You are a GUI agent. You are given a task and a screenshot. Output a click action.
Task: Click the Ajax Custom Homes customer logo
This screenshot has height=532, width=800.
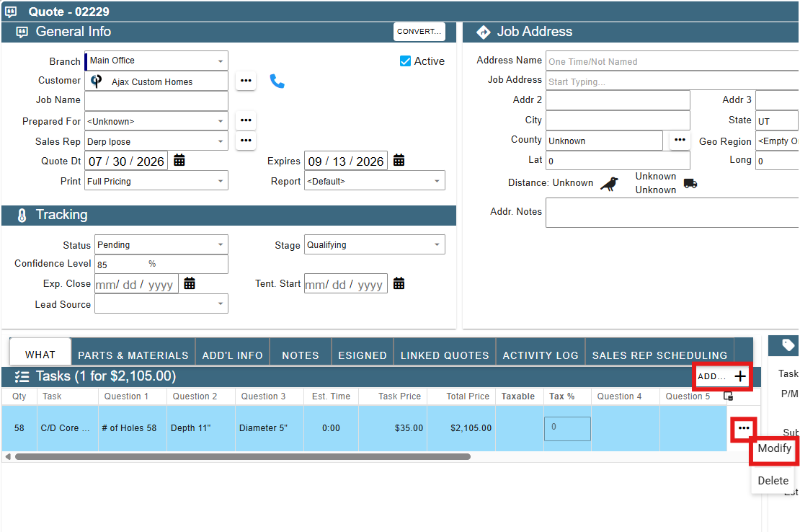(96, 81)
